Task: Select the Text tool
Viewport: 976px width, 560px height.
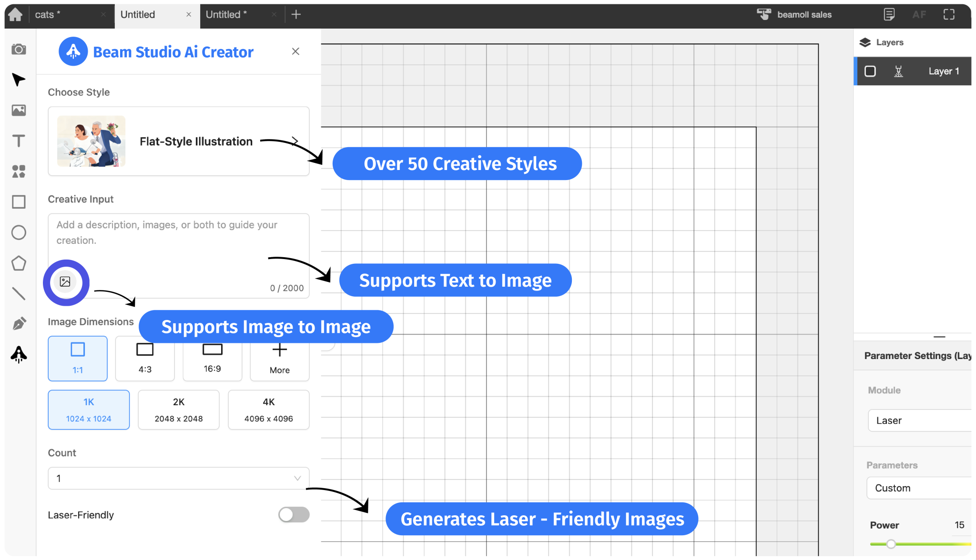Action: pos(19,140)
